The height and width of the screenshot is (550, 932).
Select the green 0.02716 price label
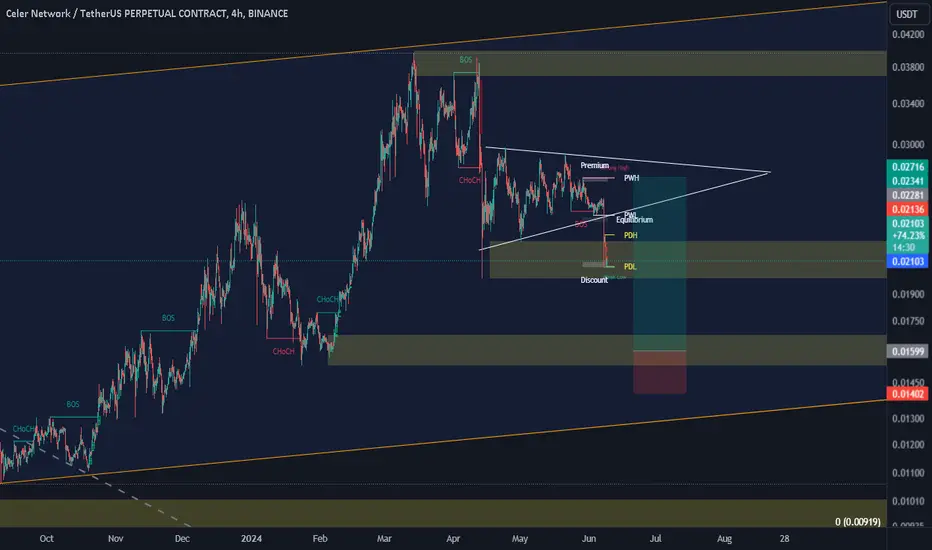pyautogui.click(x=908, y=167)
